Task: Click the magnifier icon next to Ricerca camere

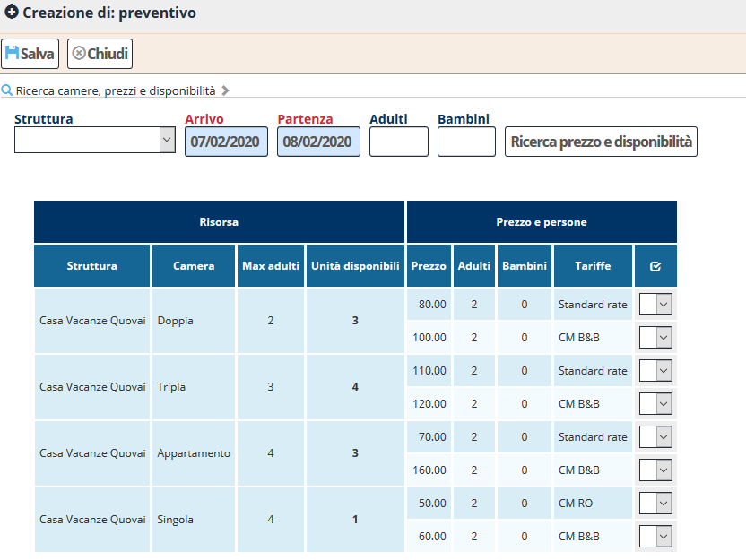Action: coord(6,90)
